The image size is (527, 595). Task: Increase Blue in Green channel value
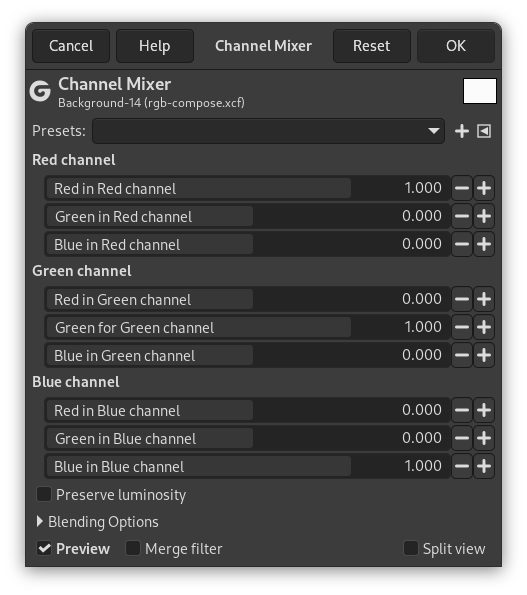click(484, 355)
